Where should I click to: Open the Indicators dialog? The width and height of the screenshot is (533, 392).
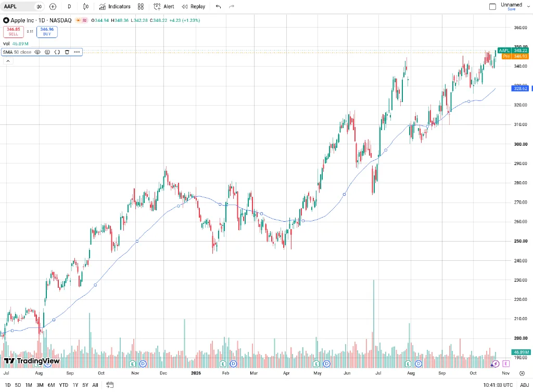[115, 6]
